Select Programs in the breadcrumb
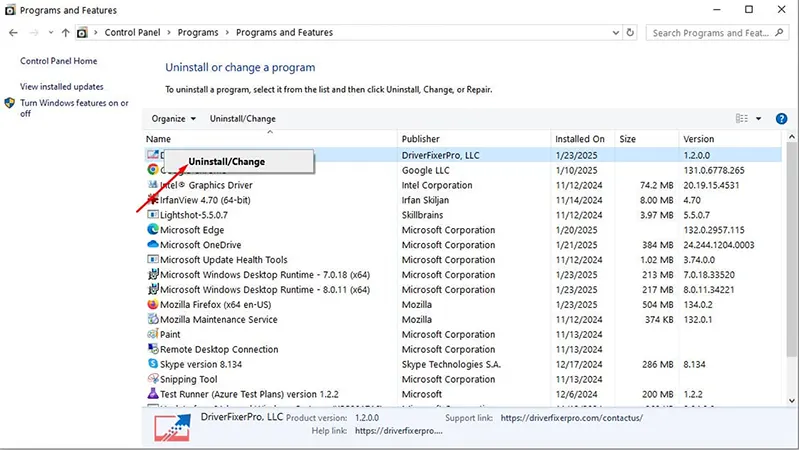This screenshot has height=450, width=799. click(x=198, y=33)
